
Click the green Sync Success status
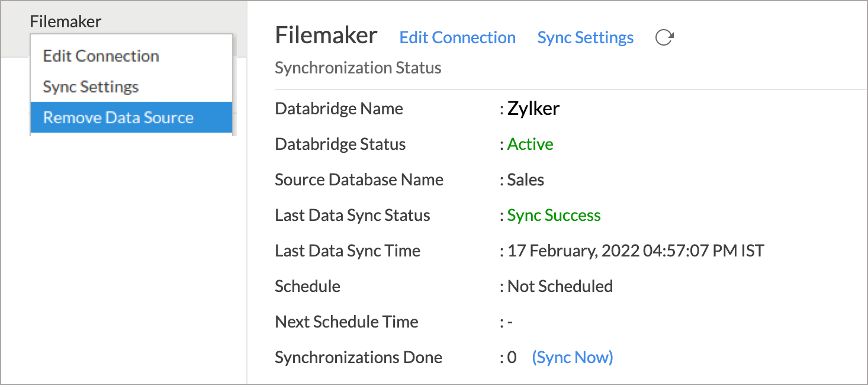click(x=554, y=216)
